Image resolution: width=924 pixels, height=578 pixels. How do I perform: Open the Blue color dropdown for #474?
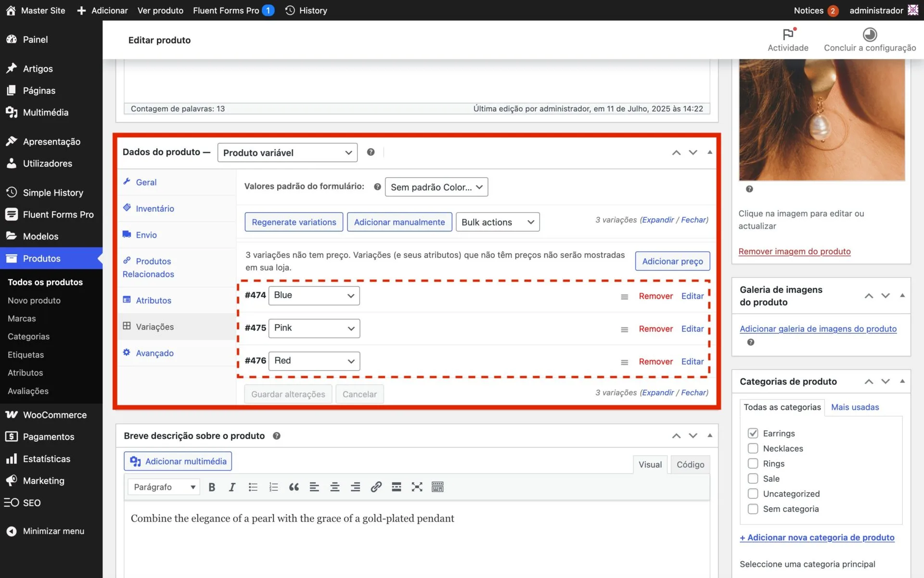click(314, 295)
